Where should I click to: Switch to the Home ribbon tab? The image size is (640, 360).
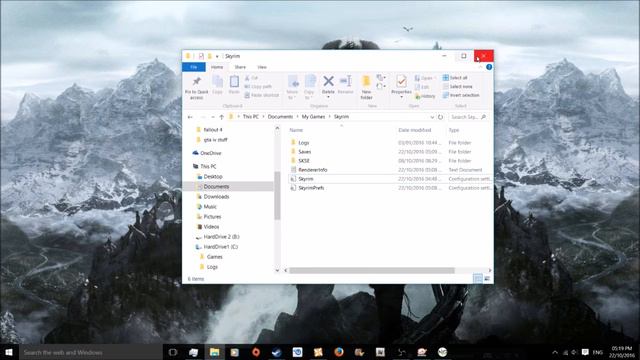click(x=217, y=67)
